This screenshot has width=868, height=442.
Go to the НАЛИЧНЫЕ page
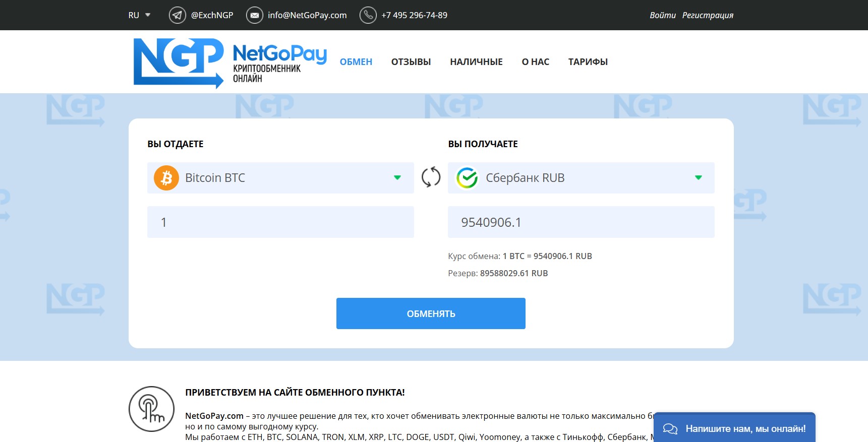click(476, 62)
